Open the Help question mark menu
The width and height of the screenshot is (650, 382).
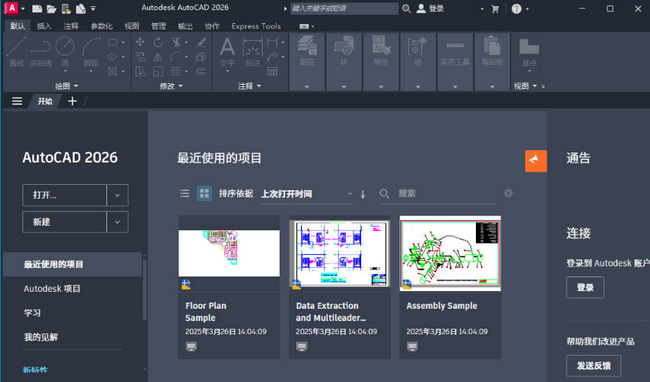[x=517, y=9]
